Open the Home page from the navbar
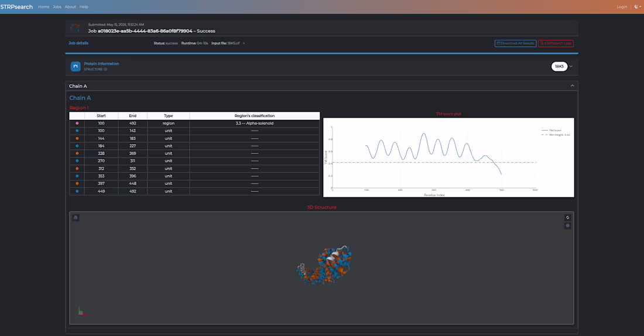This screenshot has width=644, height=336. click(x=43, y=6)
